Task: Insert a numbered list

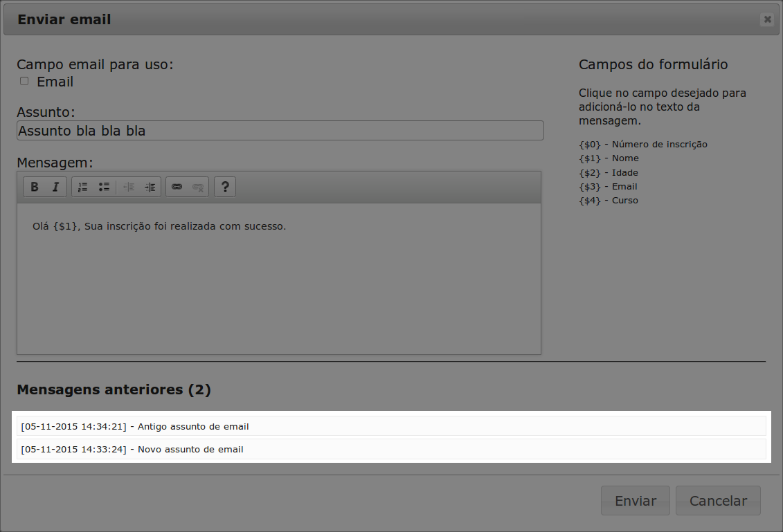Action: click(83, 187)
